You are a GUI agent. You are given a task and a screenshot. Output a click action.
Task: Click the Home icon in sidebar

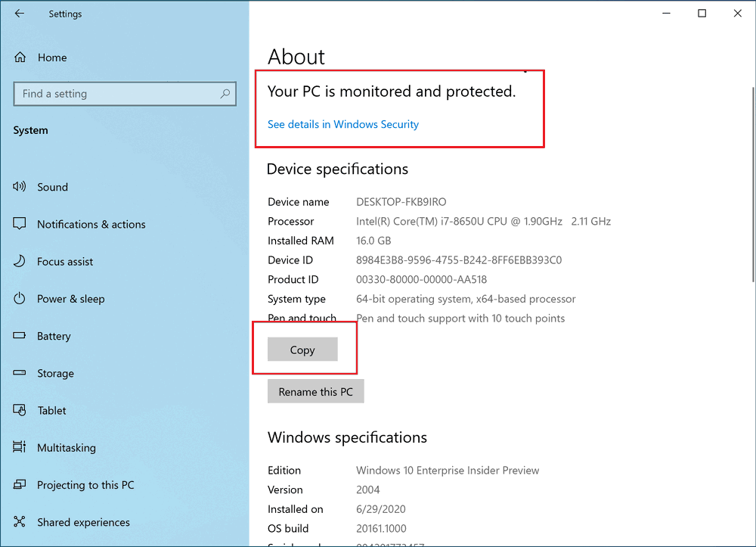pyautogui.click(x=20, y=57)
